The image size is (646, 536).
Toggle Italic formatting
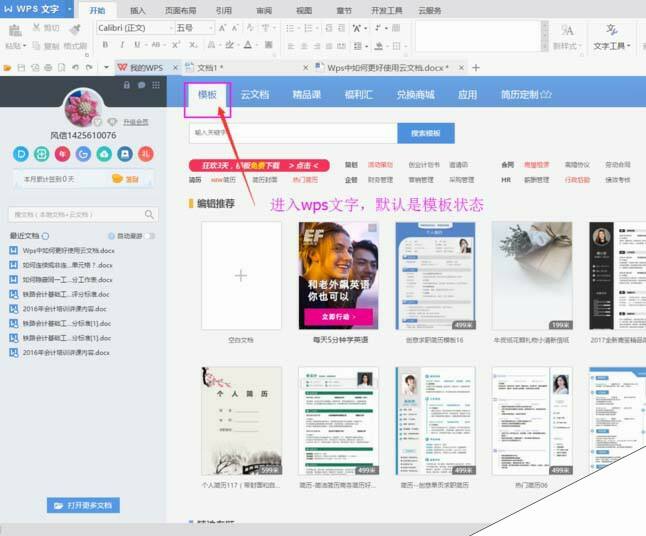point(122,44)
